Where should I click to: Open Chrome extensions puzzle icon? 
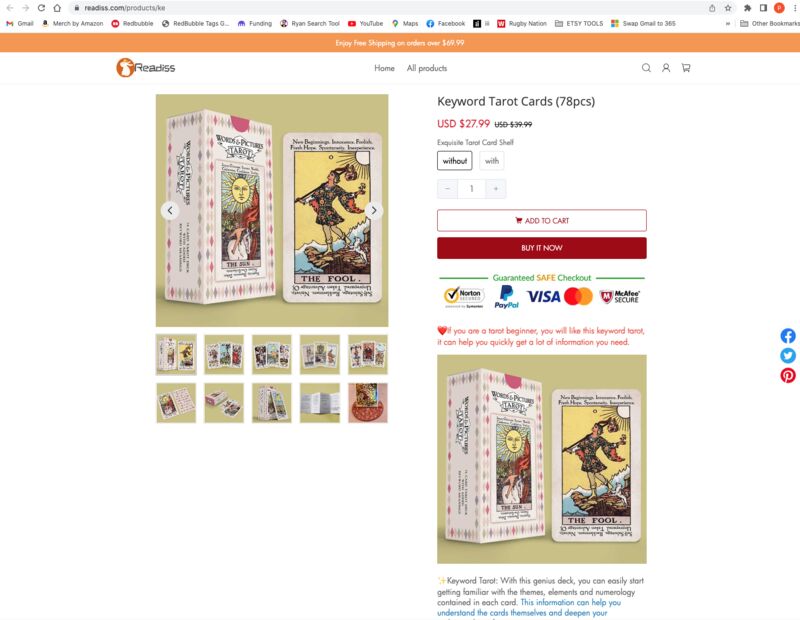point(747,8)
